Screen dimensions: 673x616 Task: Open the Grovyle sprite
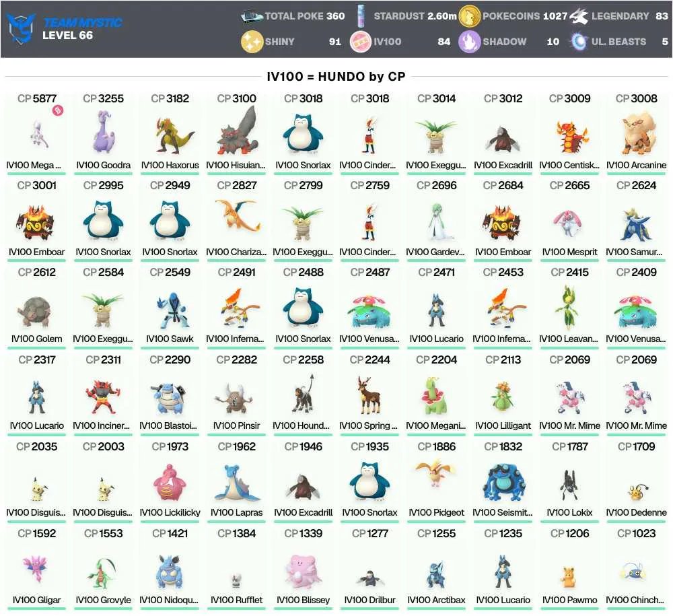[103, 572]
